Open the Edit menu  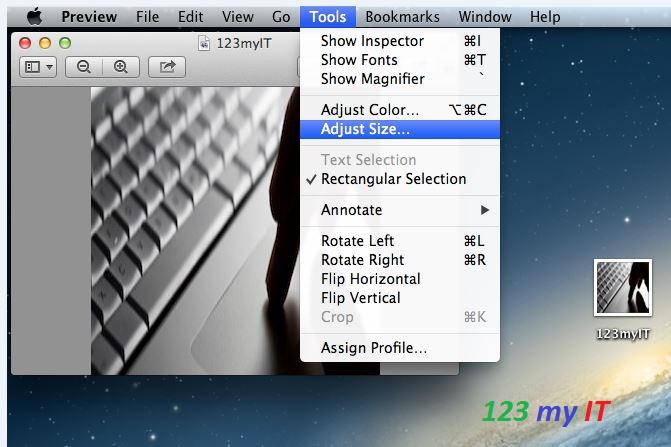190,17
